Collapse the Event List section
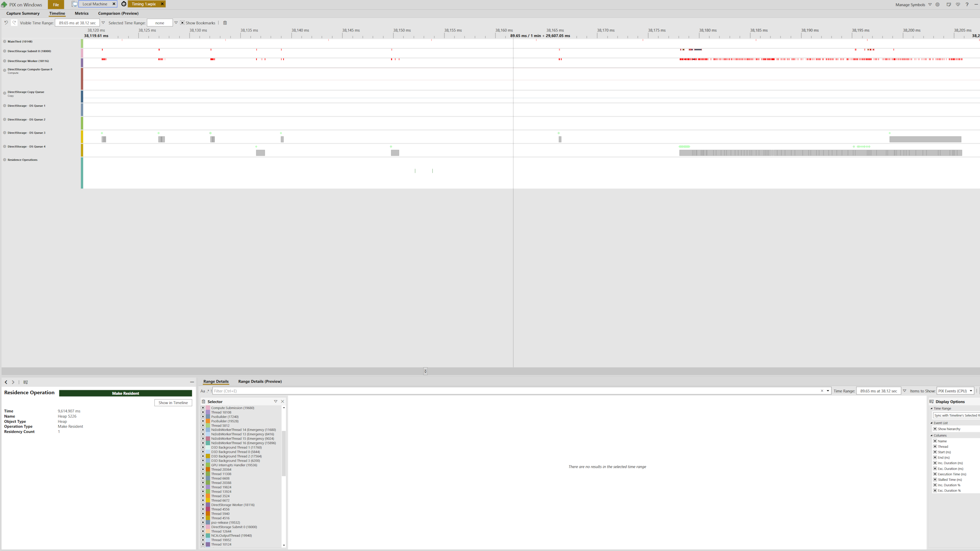The width and height of the screenshot is (980, 551). coord(932,423)
